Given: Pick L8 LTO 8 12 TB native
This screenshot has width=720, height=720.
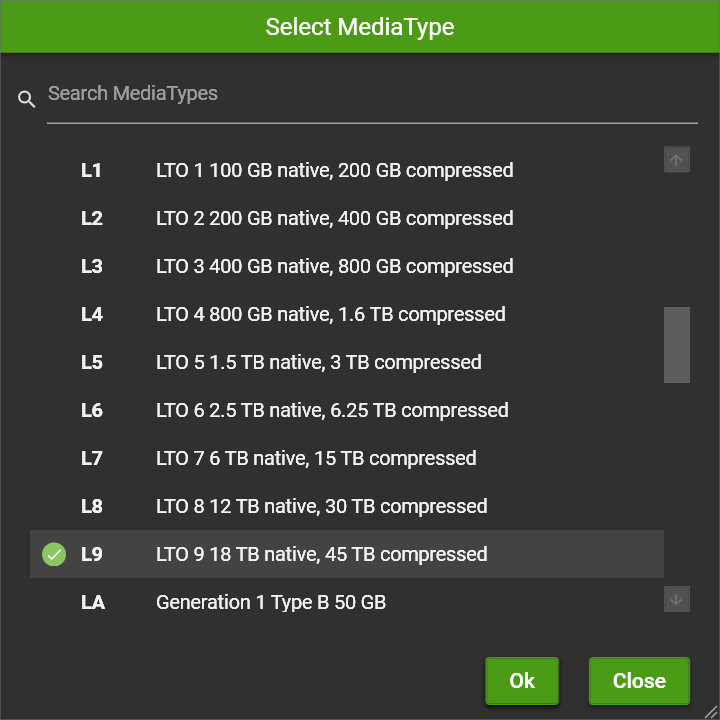Looking at the screenshot, I should (x=347, y=506).
